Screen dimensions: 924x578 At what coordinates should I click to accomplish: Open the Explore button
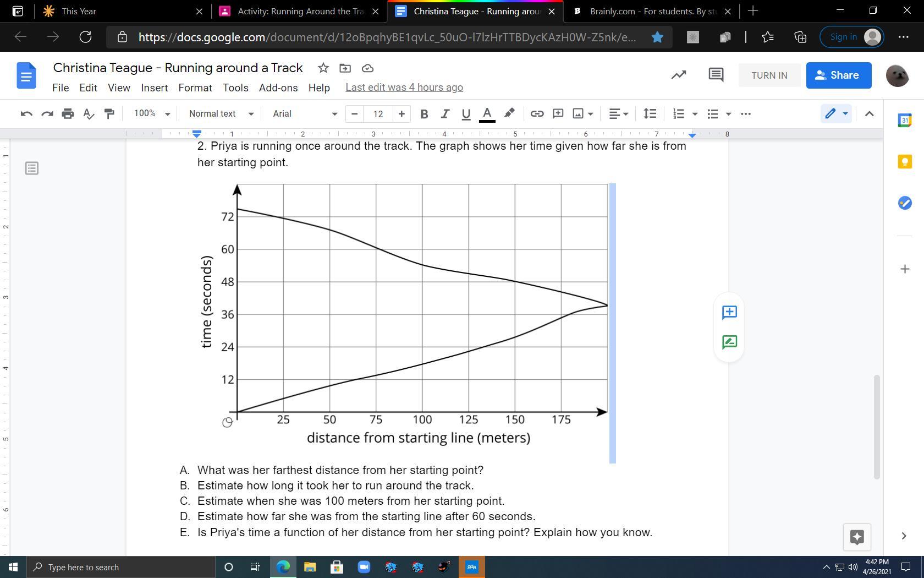(857, 537)
